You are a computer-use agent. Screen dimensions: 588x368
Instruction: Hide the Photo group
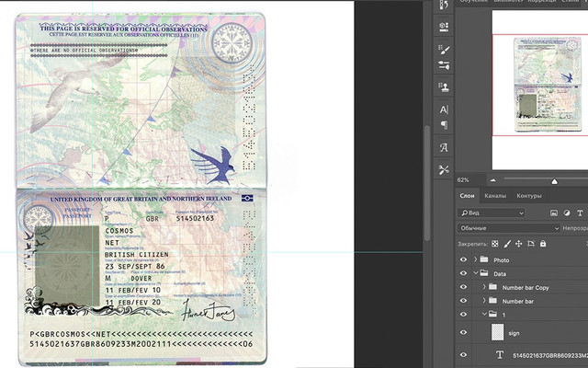tap(463, 259)
